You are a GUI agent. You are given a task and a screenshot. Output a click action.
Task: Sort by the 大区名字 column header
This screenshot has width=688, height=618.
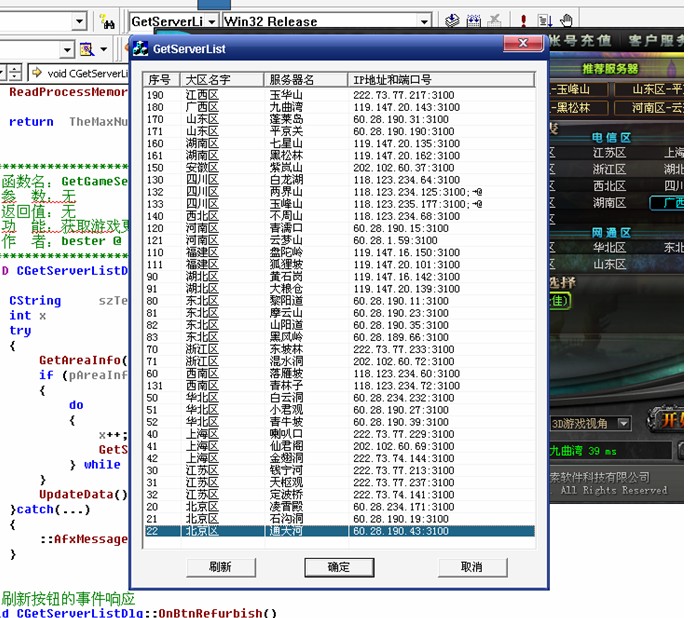point(222,79)
